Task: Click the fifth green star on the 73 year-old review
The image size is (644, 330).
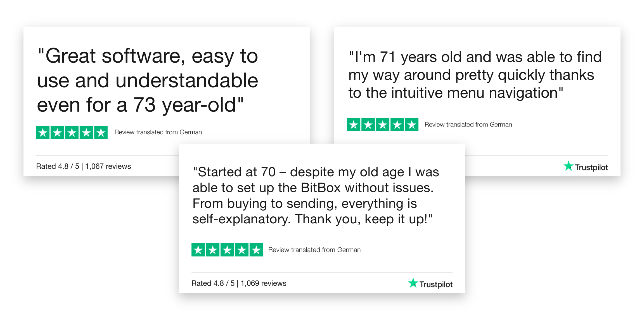Action: 101,132
